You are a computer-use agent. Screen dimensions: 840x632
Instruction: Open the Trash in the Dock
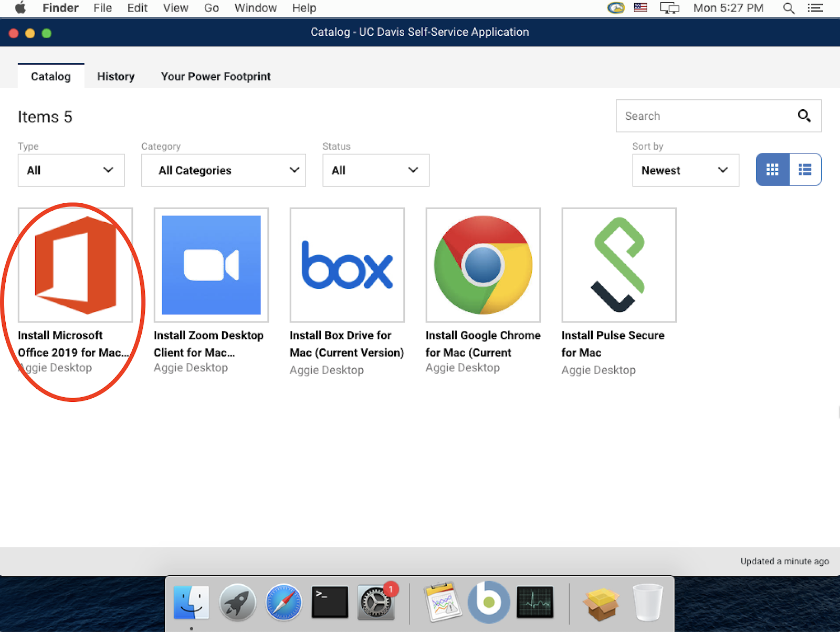click(x=648, y=603)
